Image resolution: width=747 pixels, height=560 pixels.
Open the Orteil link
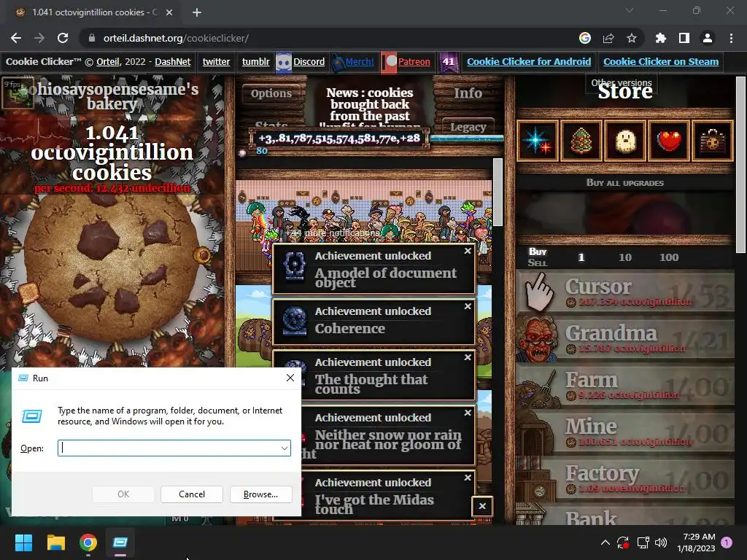(108, 61)
